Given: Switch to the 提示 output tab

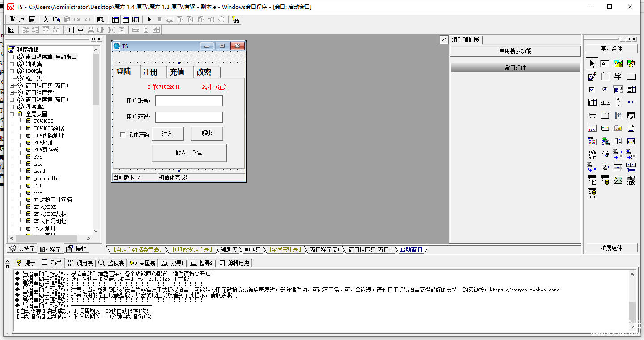Looking at the screenshot, I should point(26,263).
